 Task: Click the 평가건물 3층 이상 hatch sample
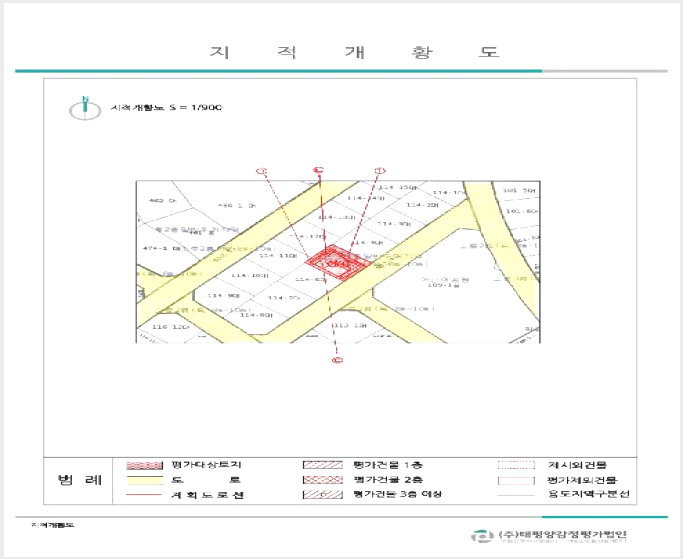coord(323,494)
